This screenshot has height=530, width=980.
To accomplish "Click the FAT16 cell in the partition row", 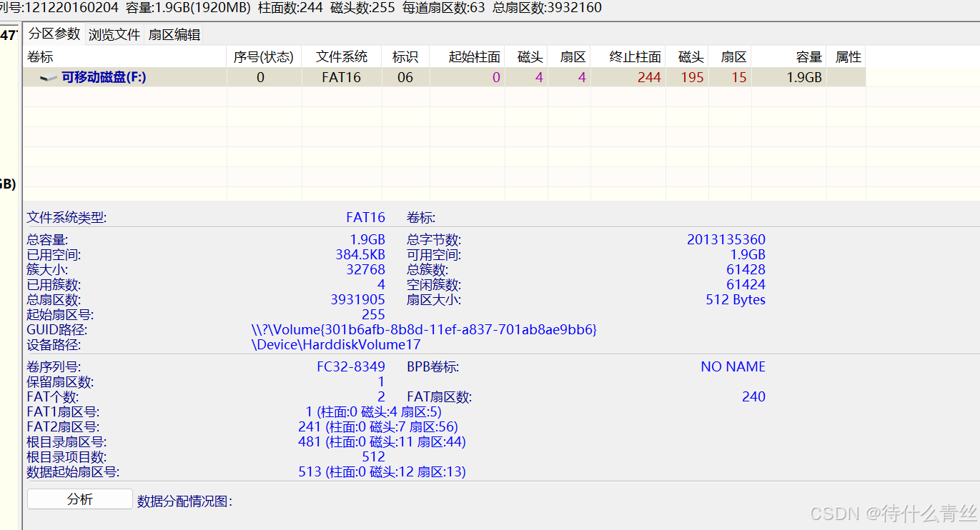I will [342, 77].
